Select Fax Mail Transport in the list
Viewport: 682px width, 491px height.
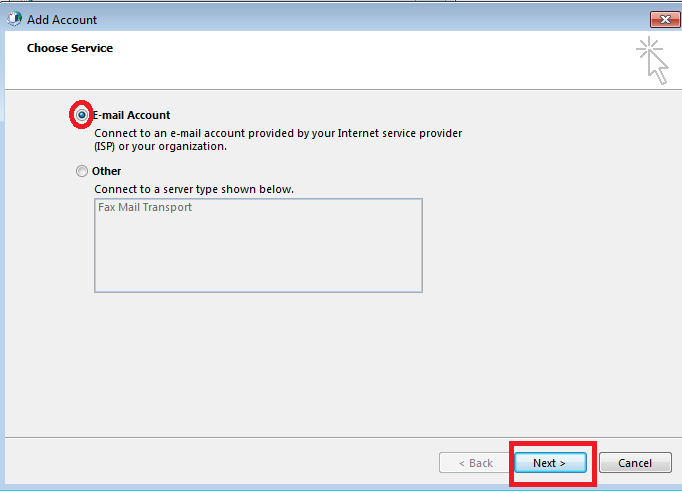pyautogui.click(x=145, y=207)
